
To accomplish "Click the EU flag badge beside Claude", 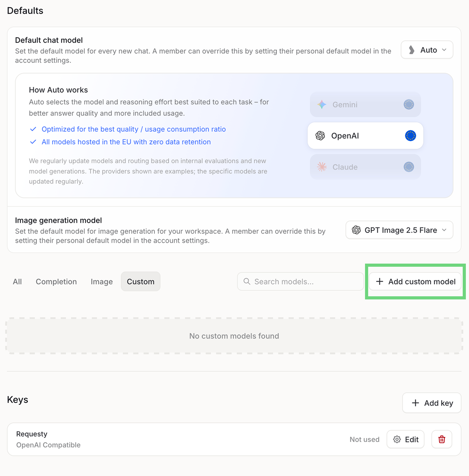I will 409,167.
